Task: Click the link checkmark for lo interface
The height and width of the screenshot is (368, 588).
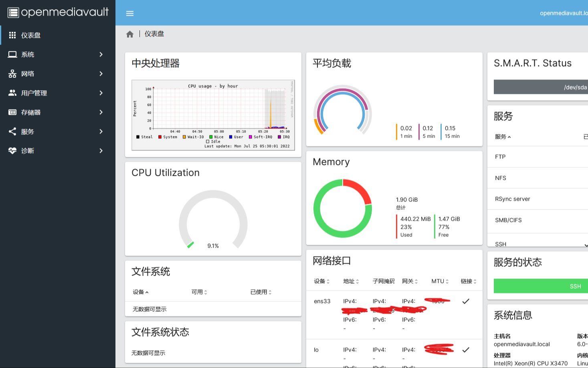Action: pyautogui.click(x=466, y=350)
